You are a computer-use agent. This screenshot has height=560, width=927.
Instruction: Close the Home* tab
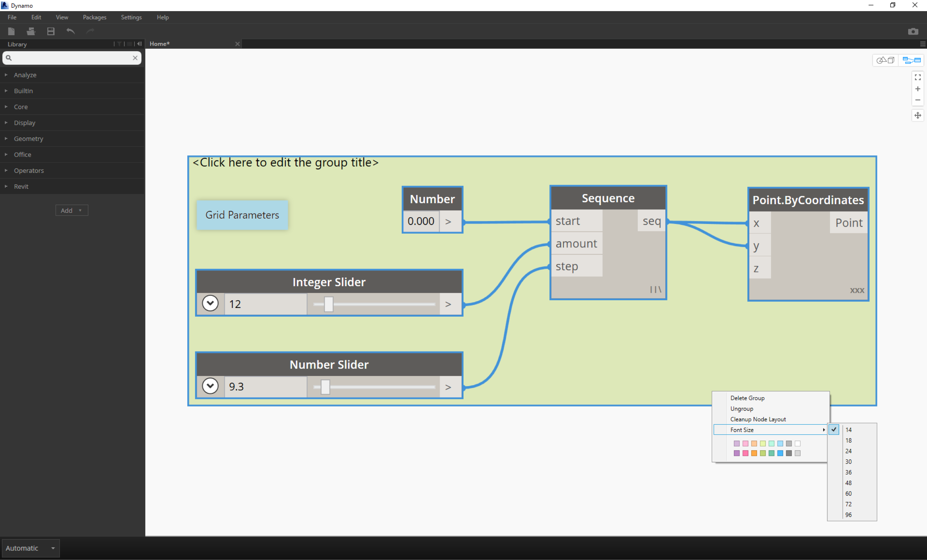tap(237, 44)
